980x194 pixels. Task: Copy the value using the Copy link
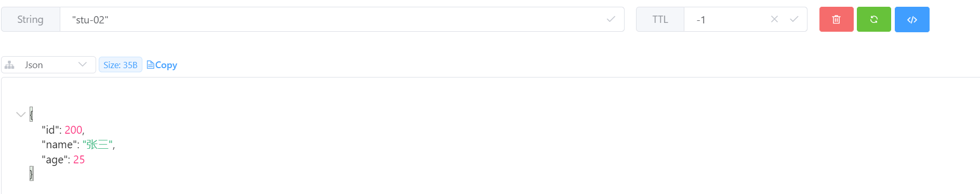166,65
